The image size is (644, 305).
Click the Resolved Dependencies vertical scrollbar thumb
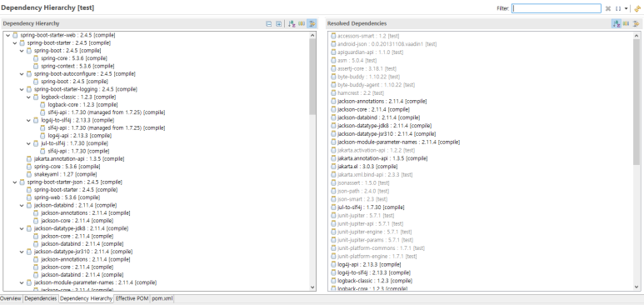tap(637, 102)
